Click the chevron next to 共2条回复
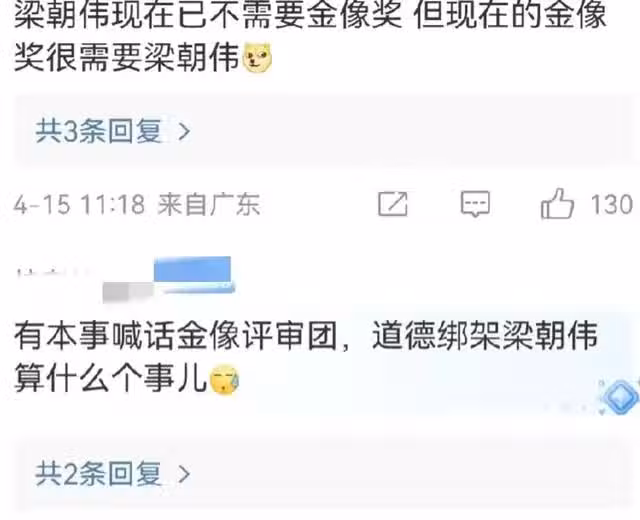640x520 pixels. [x=184, y=474]
